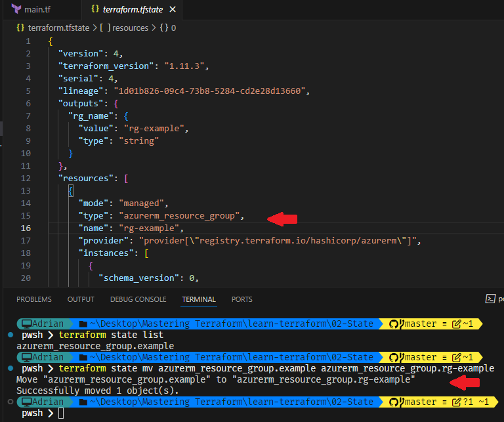Click terraform.tfstate in the breadcrumb
Screen dimensions: 504x422
click(x=58, y=28)
